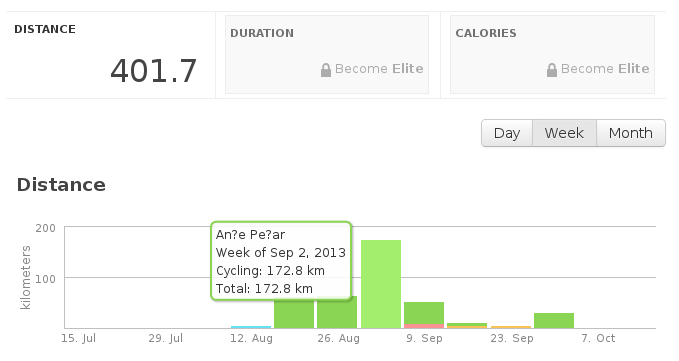Open the locked Calories stat tab
679x361 pixels.
[x=552, y=55]
